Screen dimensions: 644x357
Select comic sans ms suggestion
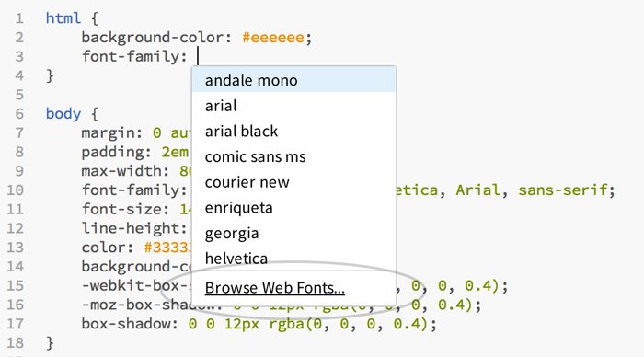click(x=293, y=156)
